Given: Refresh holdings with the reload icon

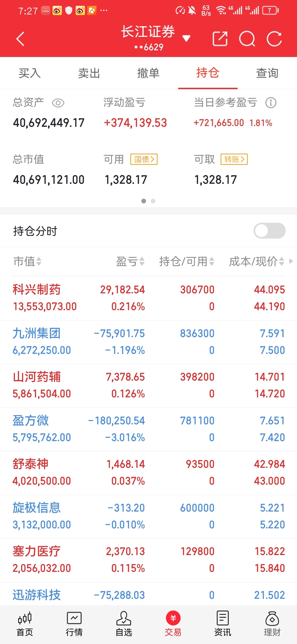Looking at the screenshot, I should pyautogui.click(x=274, y=39).
